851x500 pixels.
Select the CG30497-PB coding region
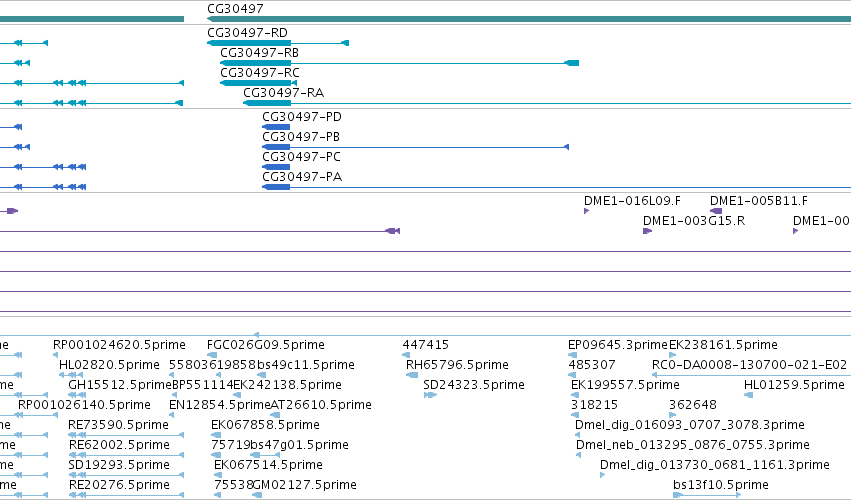[276, 147]
